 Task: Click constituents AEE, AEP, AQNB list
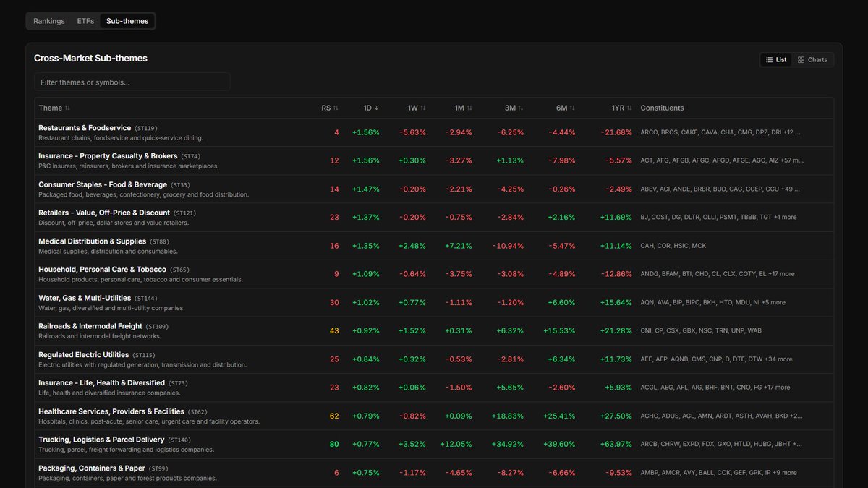(x=716, y=359)
